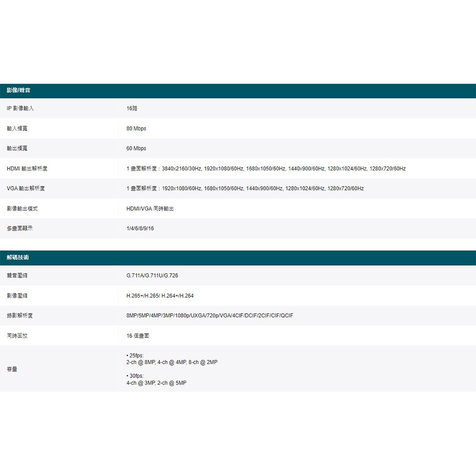
Task: Select the 容量 row label
Action: click(x=12, y=369)
